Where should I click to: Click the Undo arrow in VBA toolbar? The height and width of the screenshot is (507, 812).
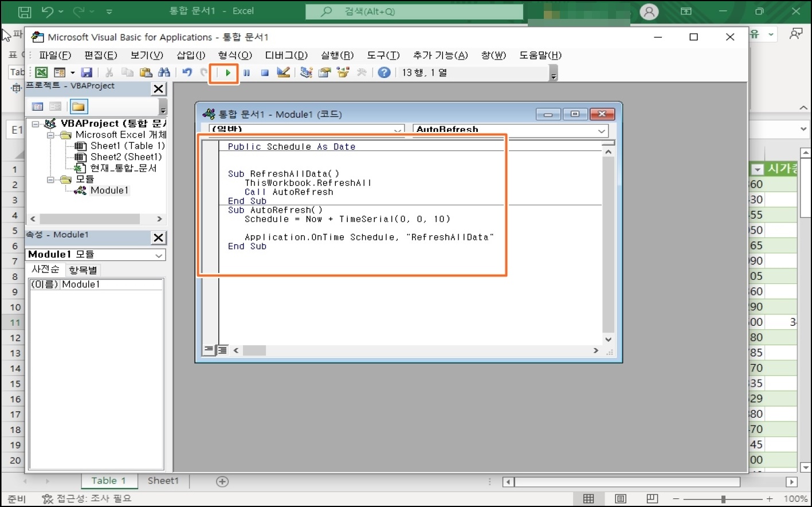point(187,72)
